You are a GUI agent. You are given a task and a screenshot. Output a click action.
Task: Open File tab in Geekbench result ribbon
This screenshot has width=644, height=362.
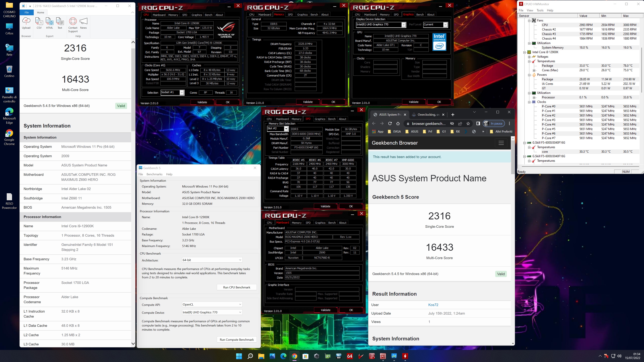pyautogui.click(x=26, y=12)
